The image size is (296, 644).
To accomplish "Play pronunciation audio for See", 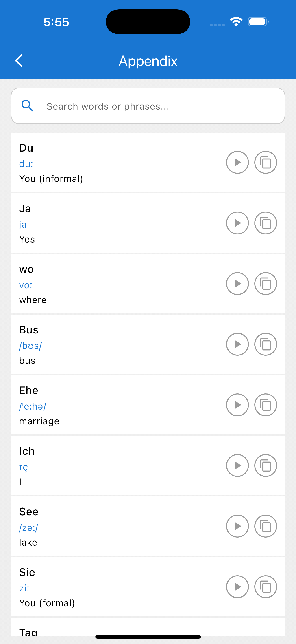I will point(237,526).
